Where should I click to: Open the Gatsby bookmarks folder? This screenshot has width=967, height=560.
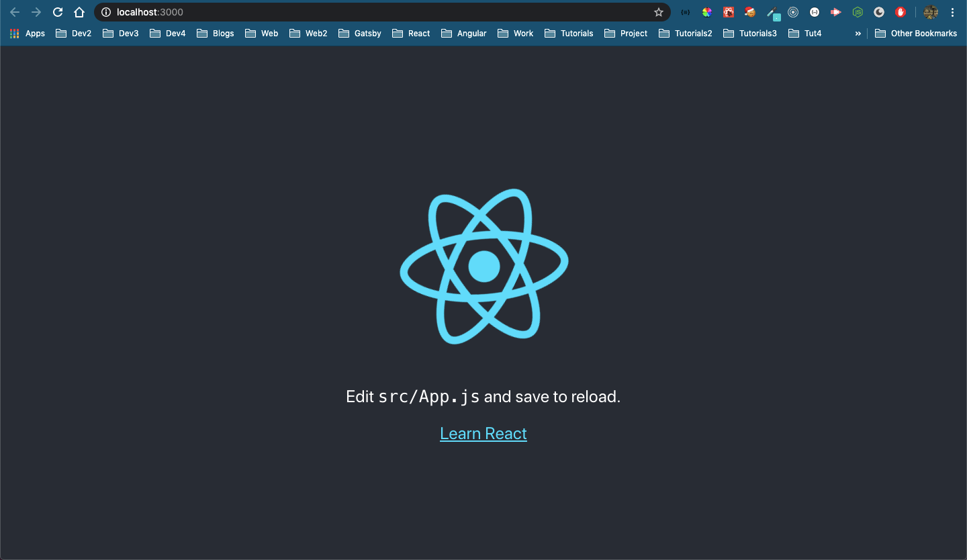[x=360, y=33]
